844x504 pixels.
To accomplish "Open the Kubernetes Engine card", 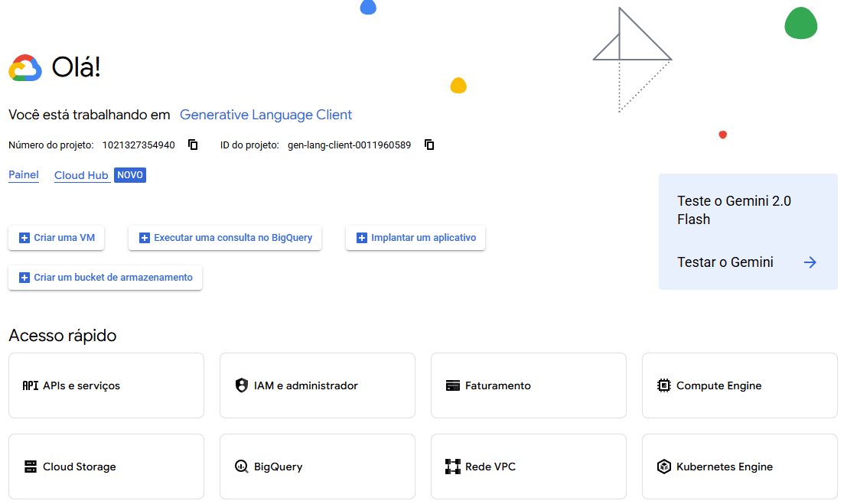I will 740,467.
